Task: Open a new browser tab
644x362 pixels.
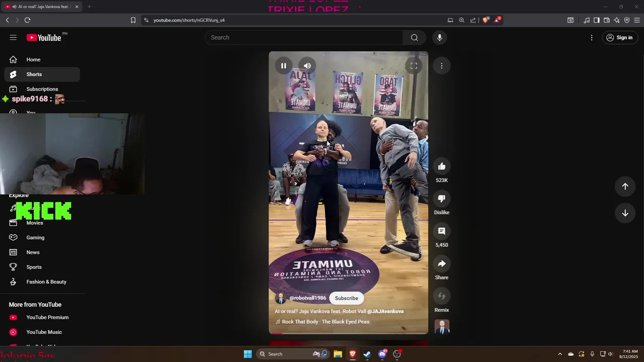Action: [89, 7]
